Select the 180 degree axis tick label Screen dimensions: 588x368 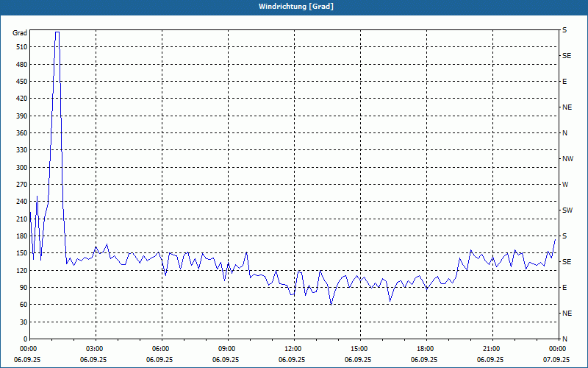(21, 236)
